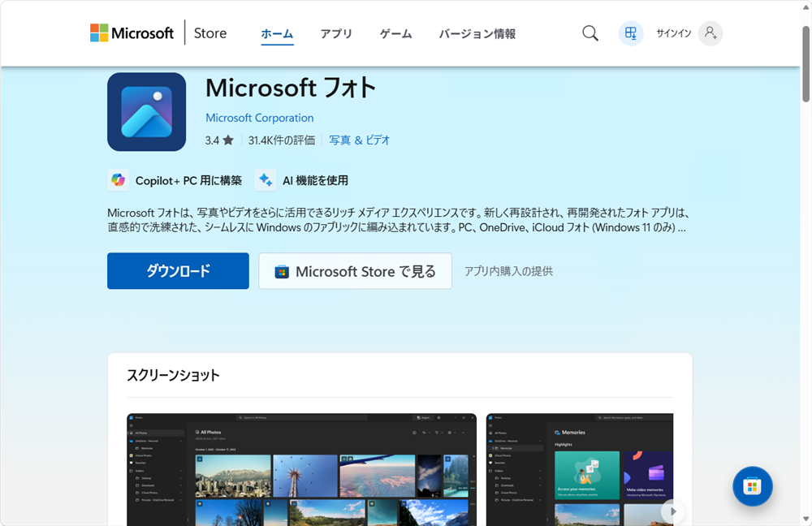
Task: Click the Copilot+ PC 用に構築 label
Action: pyautogui.click(x=188, y=181)
